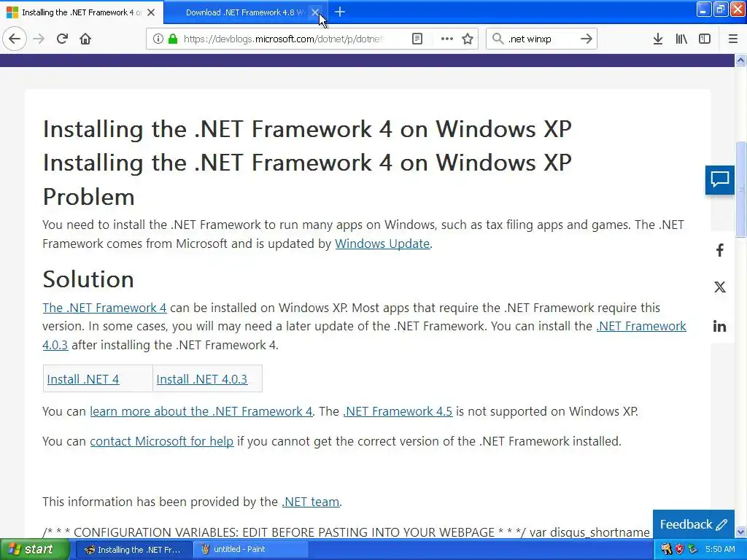Image resolution: width=747 pixels, height=560 pixels.
Task: Open the blue comments chat button
Action: tap(720, 179)
